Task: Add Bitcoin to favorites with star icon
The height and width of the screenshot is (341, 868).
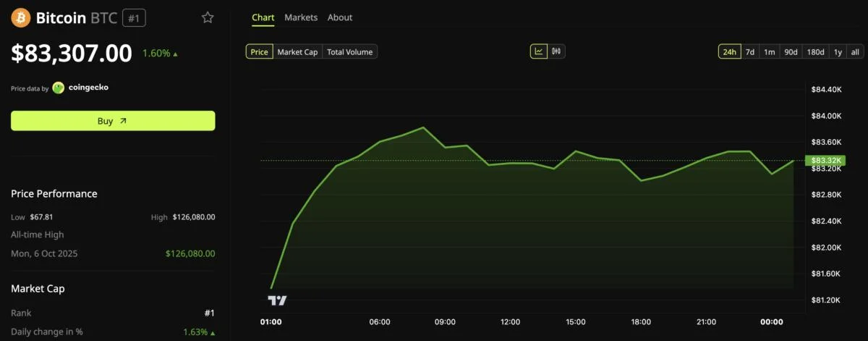Action: pyautogui.click(x=208, y=17)
